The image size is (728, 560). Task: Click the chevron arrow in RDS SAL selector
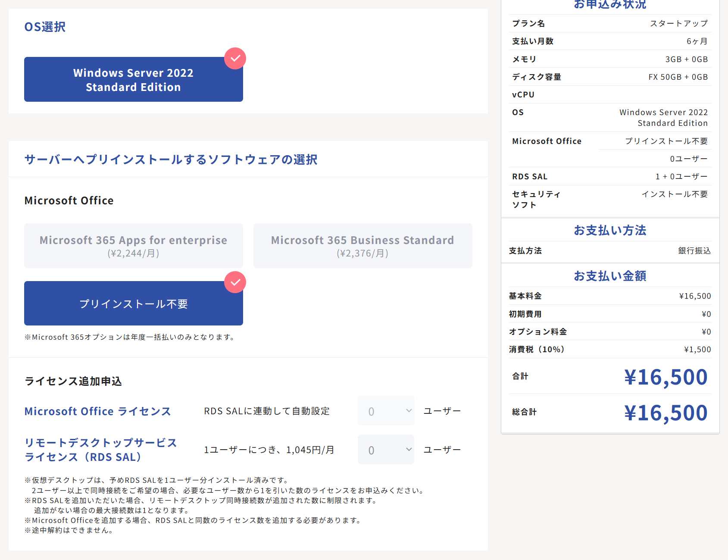coord(409,450)
